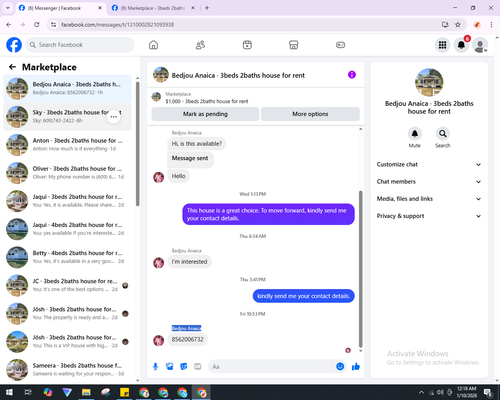The image size is (500, 400).
Task: Open the Facebook Home icon
Action: coord(153,45)
